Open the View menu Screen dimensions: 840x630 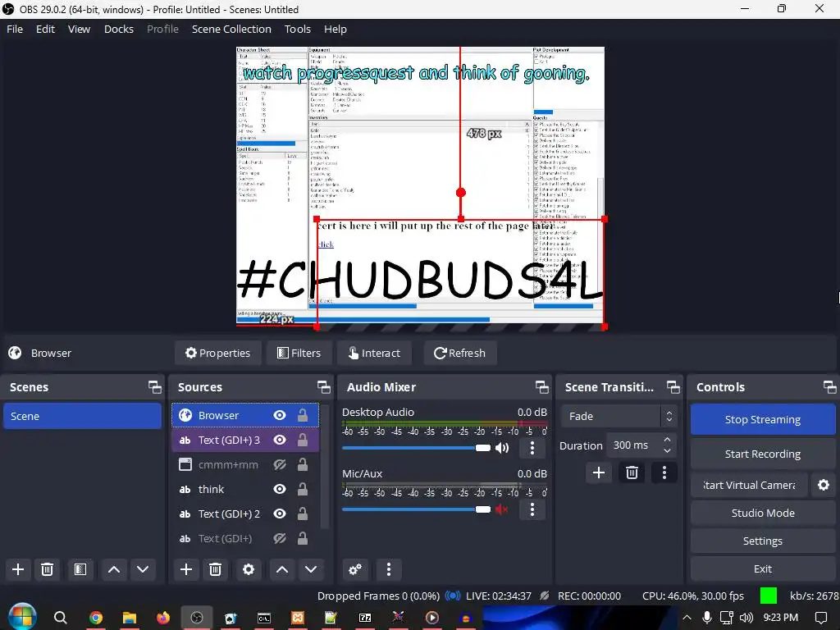click(x=80, y=29)
